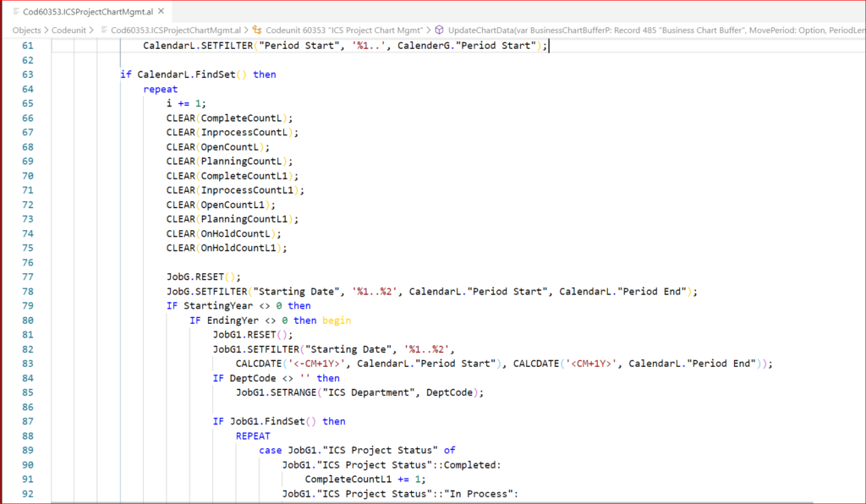This screenshot has height=504, width=866.
Task: Select the Cod60353.ICSProjectChartMgmt.al editor tab
Action: [x=88, y=12]
